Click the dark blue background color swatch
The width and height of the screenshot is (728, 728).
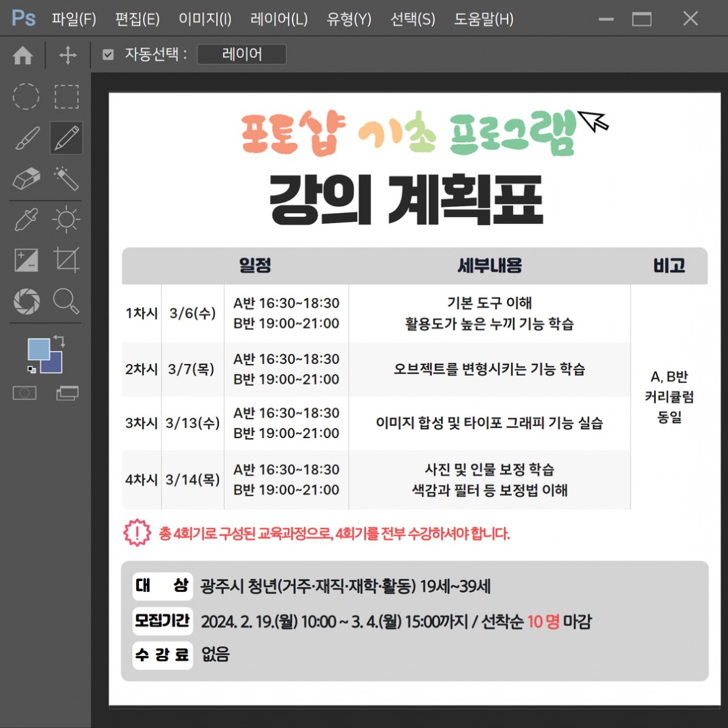coord(55,365)
